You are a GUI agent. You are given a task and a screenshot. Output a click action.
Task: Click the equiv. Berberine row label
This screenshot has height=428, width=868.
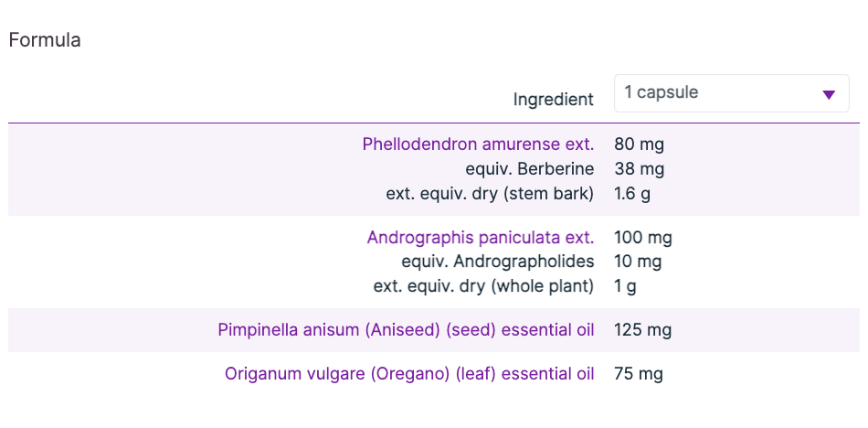(x=529, y=169)
